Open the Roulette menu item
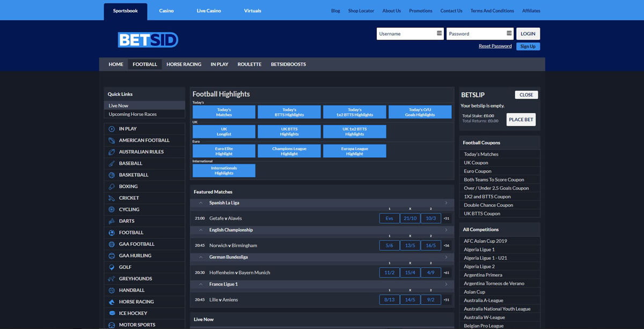Viewport: 644px width, 329px height. coord(250,64)
